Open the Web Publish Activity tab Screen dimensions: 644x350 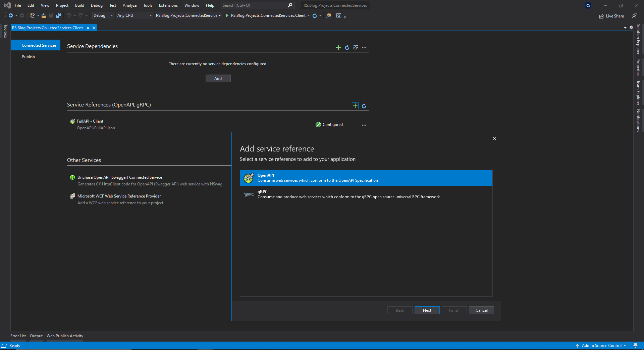65,336
